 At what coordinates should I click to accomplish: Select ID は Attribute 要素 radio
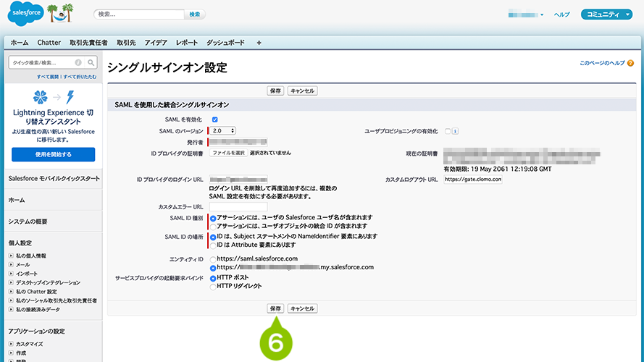213,245
